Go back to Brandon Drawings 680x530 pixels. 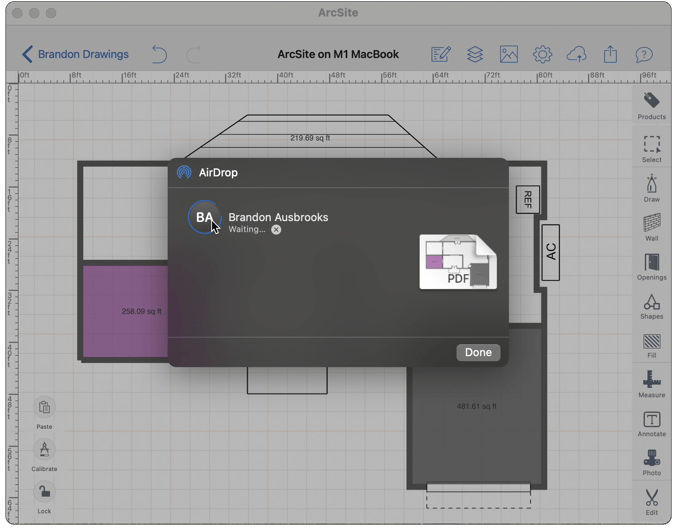76,54
